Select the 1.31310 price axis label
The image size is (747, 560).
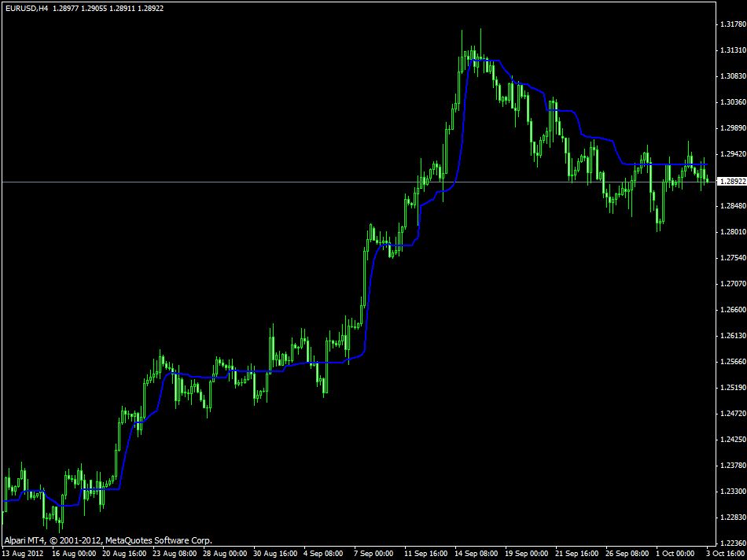click(x=732, y=50)
